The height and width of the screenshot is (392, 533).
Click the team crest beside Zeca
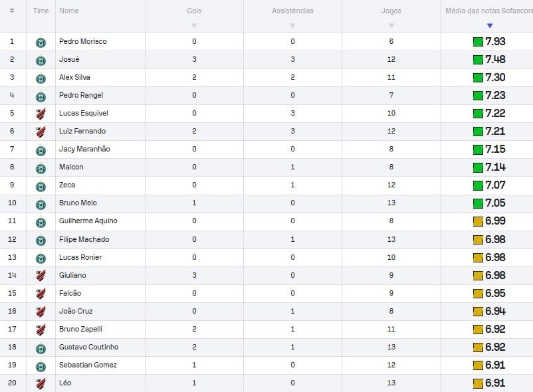click(x=41, y=186)
